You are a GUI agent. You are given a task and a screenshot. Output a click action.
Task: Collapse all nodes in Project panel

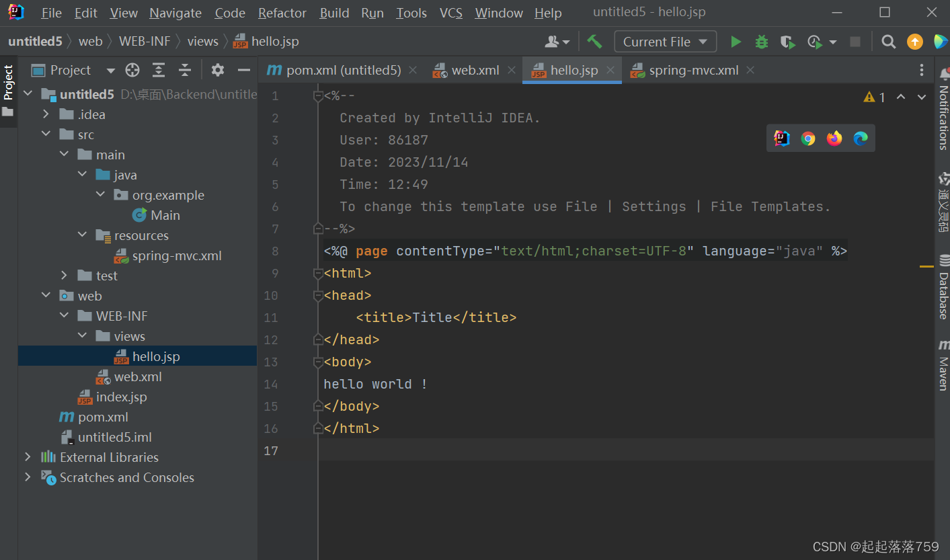185,70
